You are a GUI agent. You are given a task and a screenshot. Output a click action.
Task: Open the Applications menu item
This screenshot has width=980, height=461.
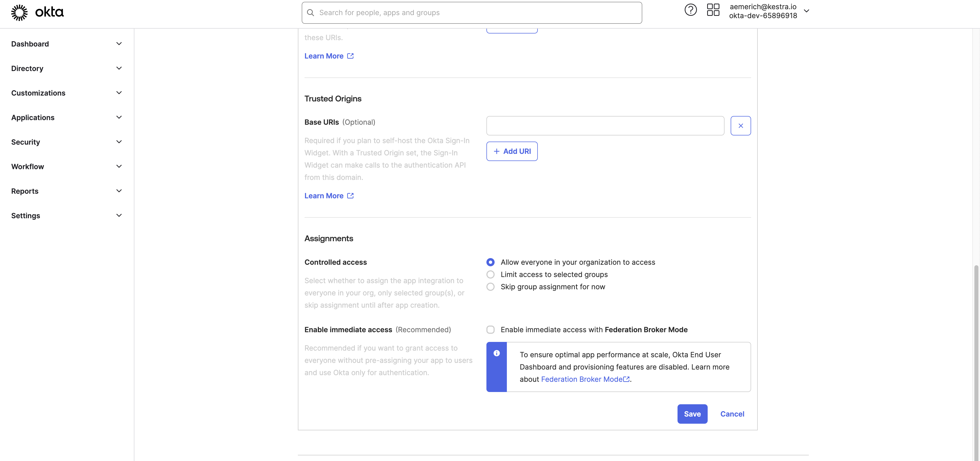pyautogui.click(x=33, y=118)
